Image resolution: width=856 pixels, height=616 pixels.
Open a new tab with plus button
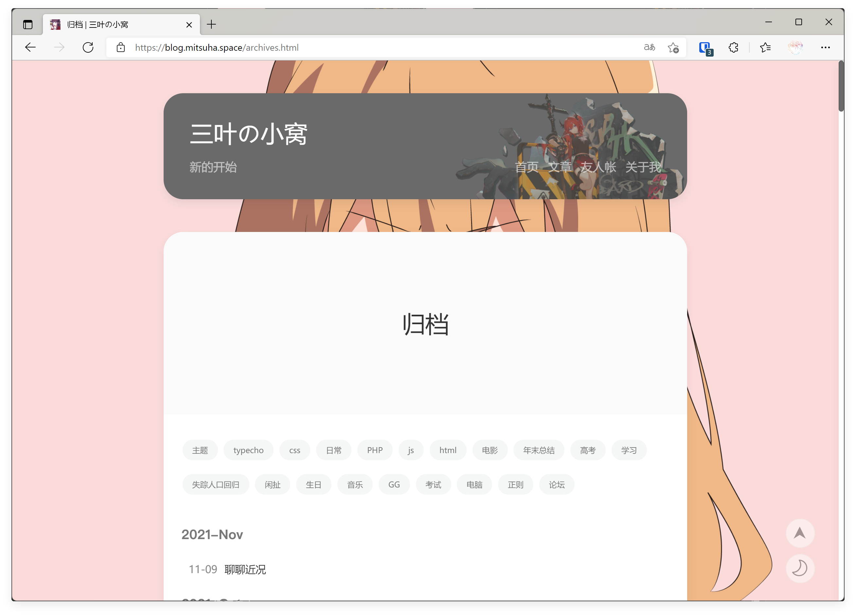(x=211, y=25)
